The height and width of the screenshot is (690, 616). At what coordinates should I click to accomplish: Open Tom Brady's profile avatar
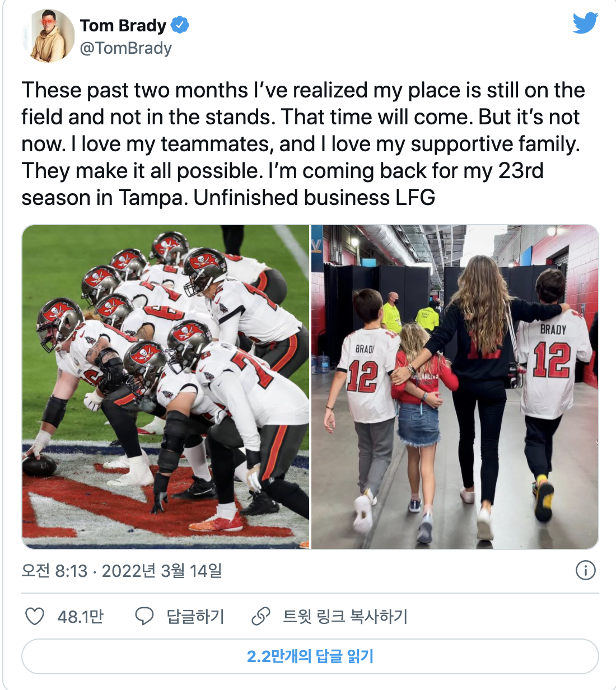48,36
